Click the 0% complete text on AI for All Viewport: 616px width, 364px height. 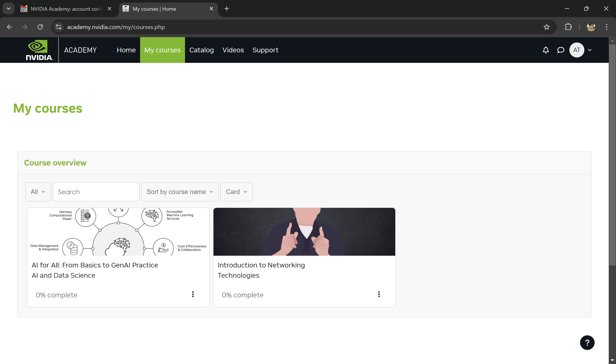point(57,295)
